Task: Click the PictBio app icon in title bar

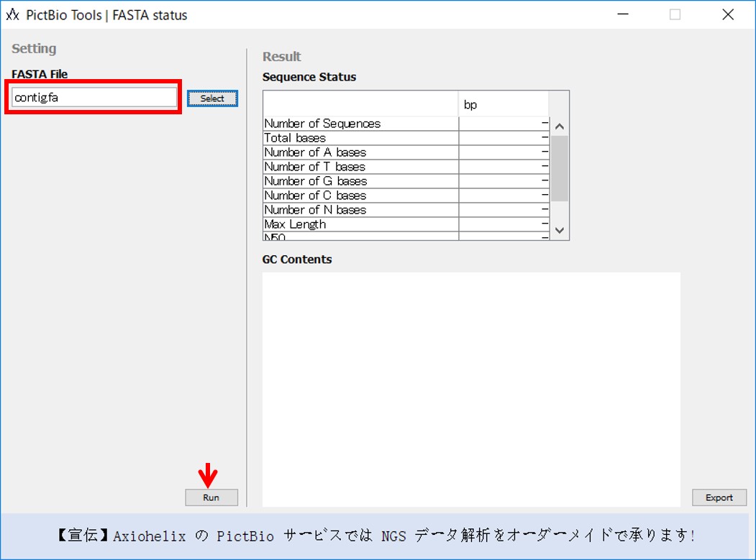Action: 12,14
